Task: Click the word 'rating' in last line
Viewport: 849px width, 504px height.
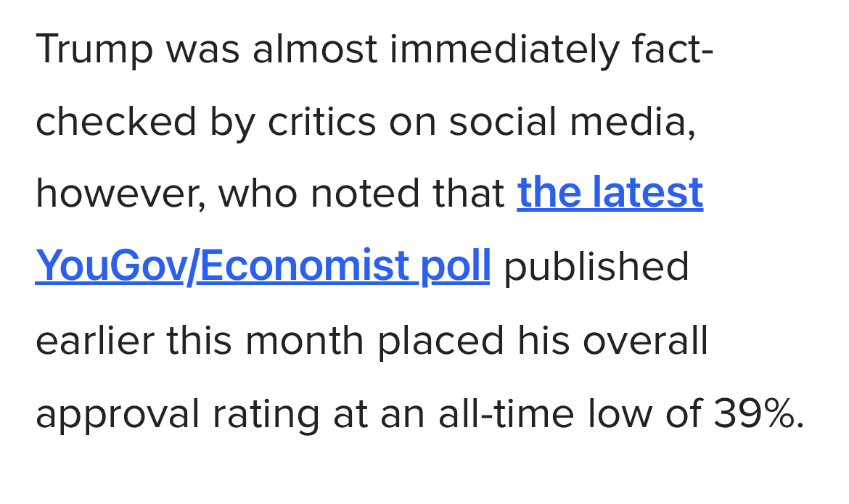Action: tap(266, 413)
